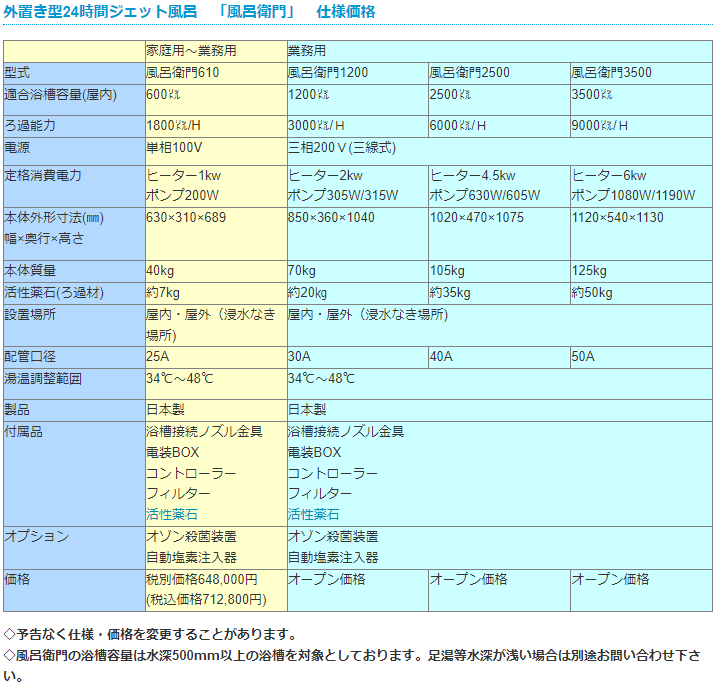The width and height of the screenshot is (717, 686).
Task: Click the 税別価格648,000円 price text
Action: [202, 579]
